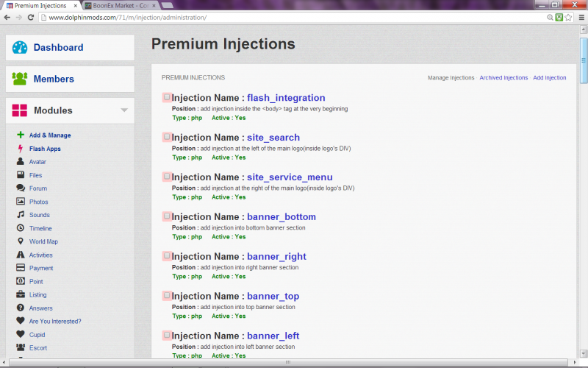Image resolution: width=588 pixels, height=368 pixels.
Task: Open the site_service_menu injection link
Action: [x=290, y=177]
